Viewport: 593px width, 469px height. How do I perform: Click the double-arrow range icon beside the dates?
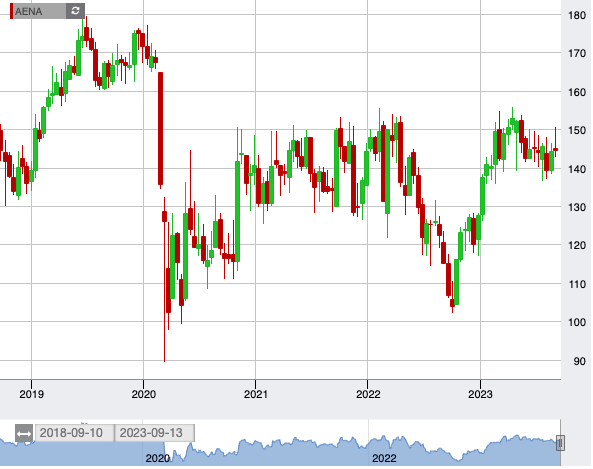coord(24,433)
